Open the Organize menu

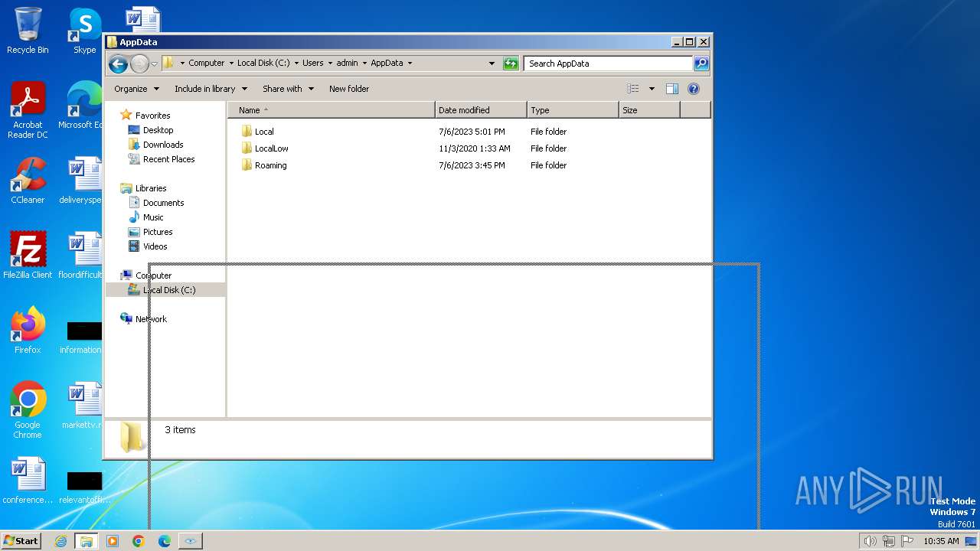136,89
